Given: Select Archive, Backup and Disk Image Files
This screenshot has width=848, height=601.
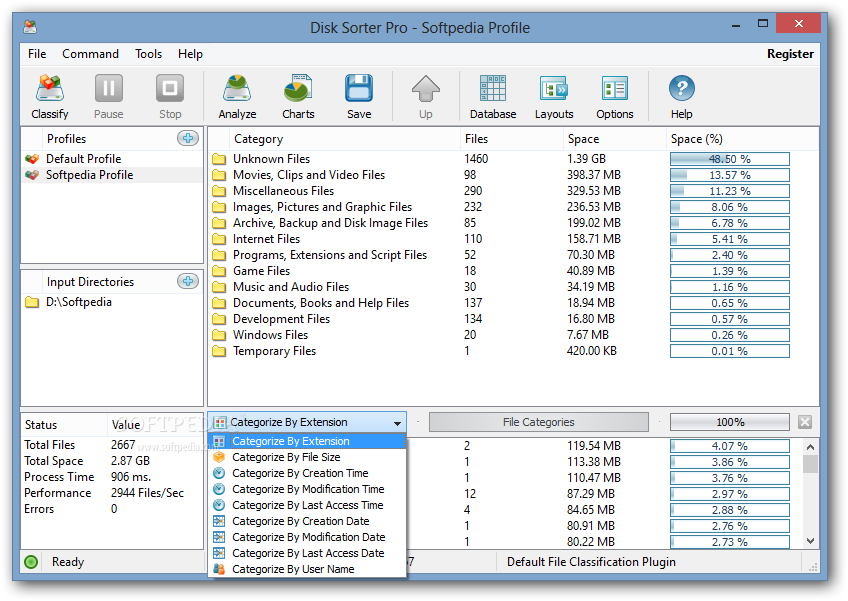Looking at the screenshot, I should coord(513,223).
